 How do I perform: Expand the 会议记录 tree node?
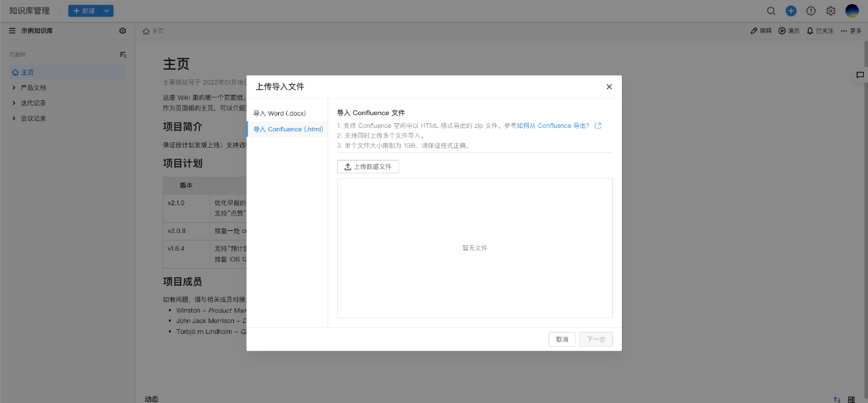[x=14, y=119]
